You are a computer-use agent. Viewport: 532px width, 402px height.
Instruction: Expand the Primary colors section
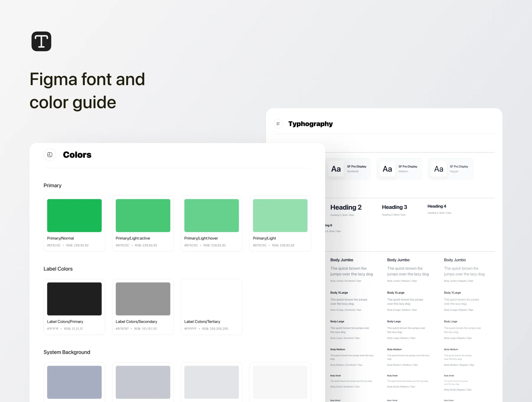[52, 185]
